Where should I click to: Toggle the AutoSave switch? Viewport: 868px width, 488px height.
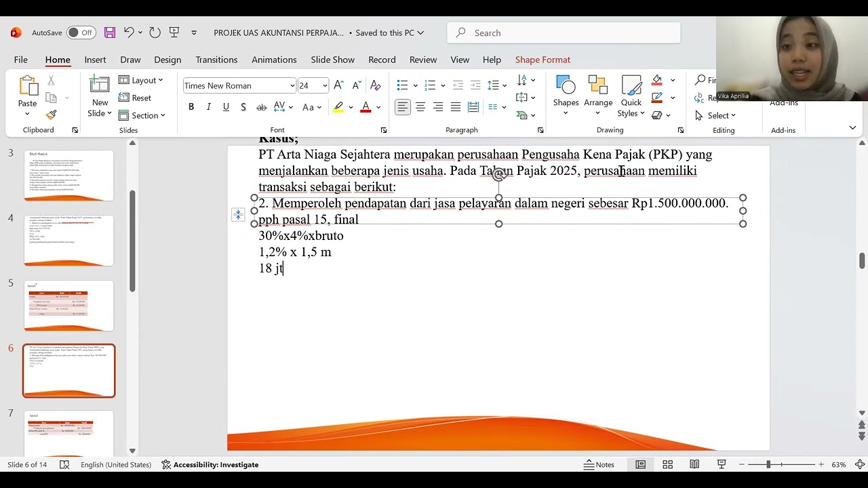click(x=81, y=33)
